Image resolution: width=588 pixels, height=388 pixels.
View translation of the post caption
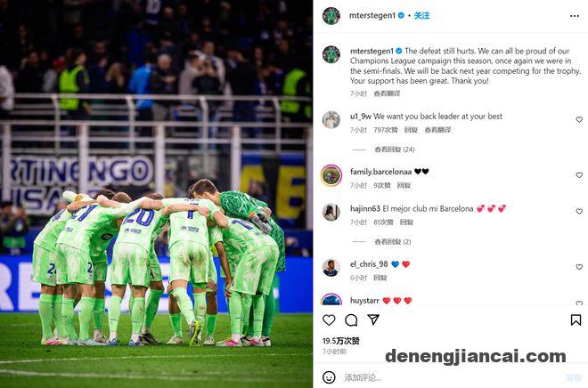pyautogui.click(x=387, y=93)
